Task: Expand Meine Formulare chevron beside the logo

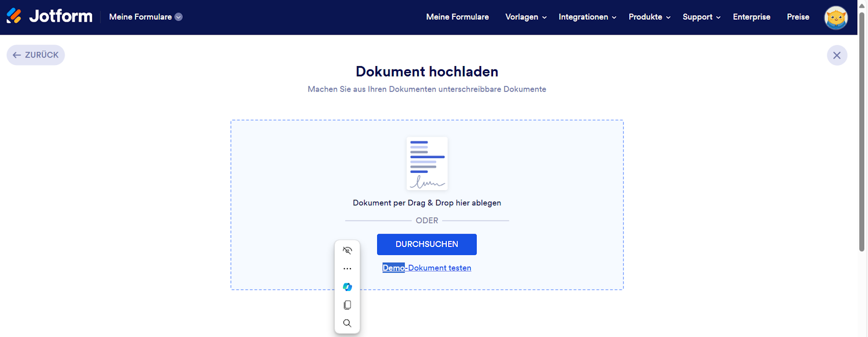Action: (178, 17)
